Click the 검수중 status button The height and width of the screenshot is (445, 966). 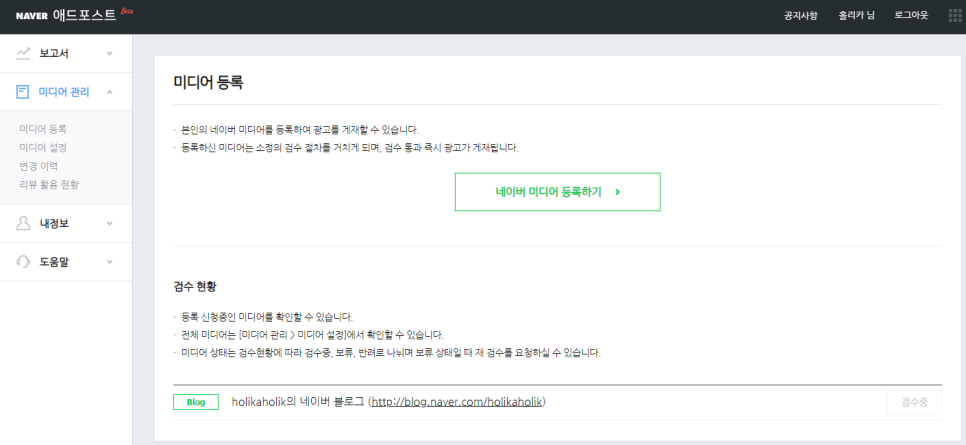[914, 402]
